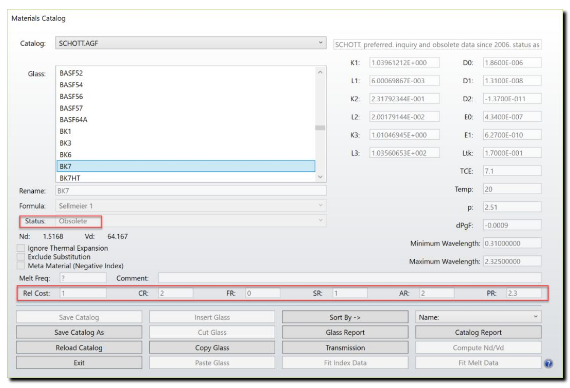Viewport: 570px width, 388px height.
Task: Open the Status Obsolete dropdown
Action: pos(190,221)
